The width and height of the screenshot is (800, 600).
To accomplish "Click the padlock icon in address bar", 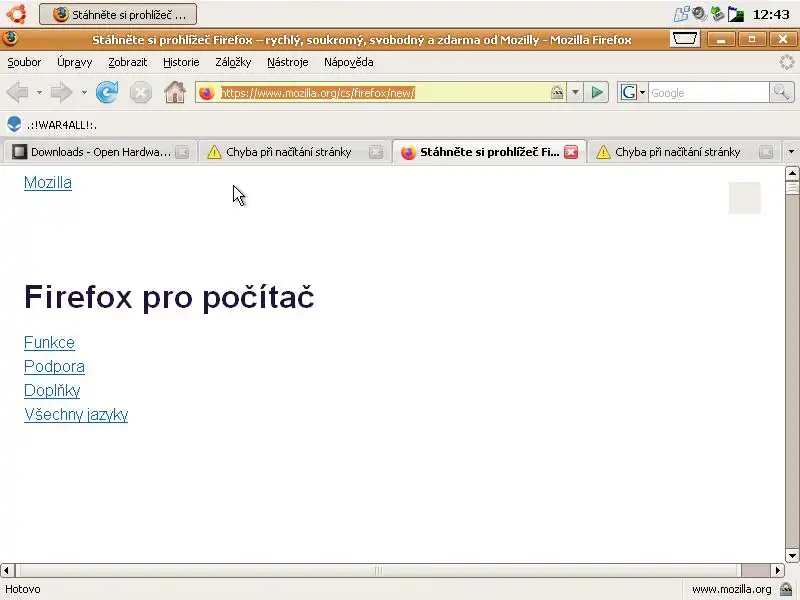I will coord(557,92).
